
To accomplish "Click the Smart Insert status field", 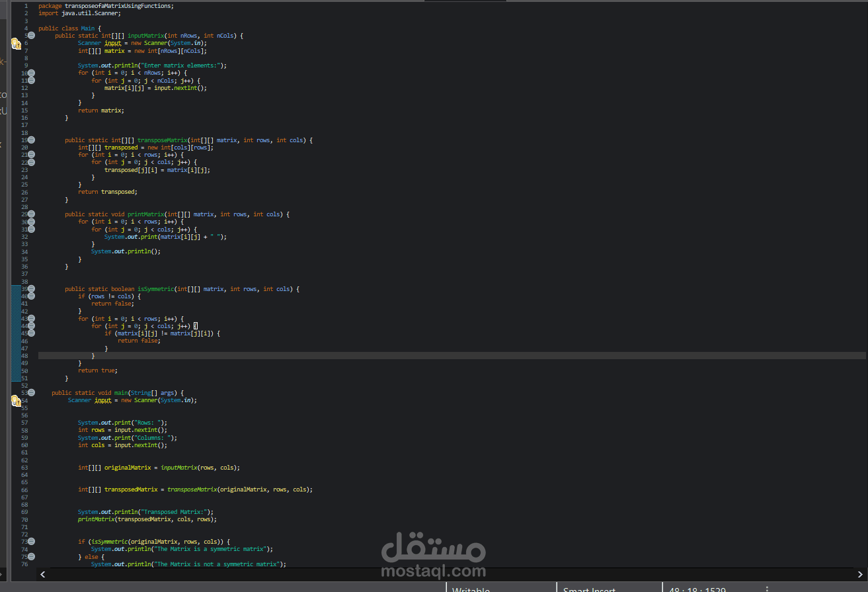I will pos(589,589).
